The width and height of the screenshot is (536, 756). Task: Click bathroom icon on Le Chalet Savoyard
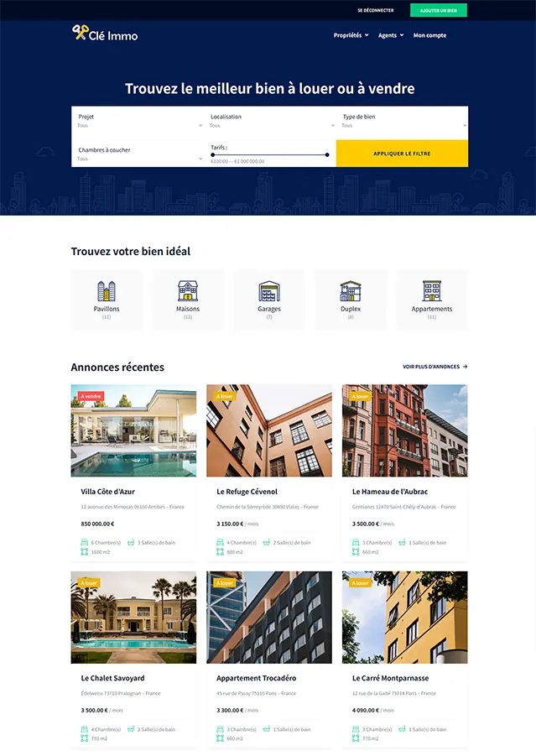(131, 729)
